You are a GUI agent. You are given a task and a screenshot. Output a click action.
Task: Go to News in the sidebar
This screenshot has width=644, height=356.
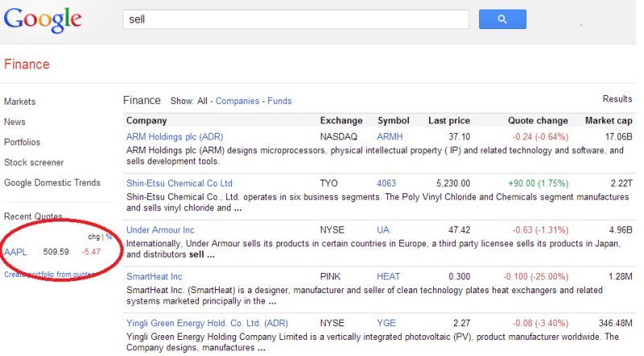coord(14,122)
